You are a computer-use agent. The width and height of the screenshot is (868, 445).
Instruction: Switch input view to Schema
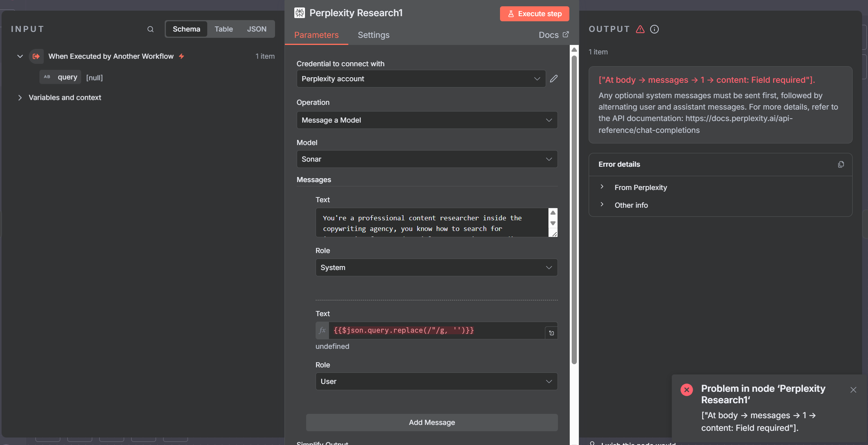pos(186,29)
